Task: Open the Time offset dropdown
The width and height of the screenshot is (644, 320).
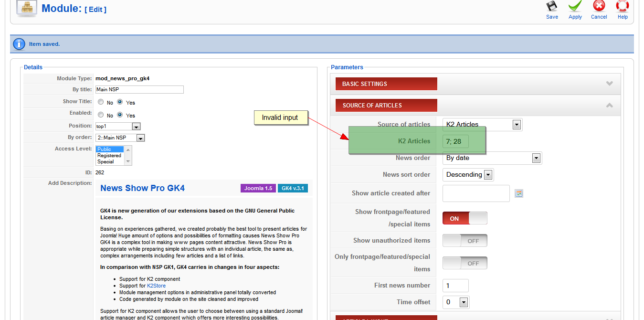Action: click(x=456, y=302)
